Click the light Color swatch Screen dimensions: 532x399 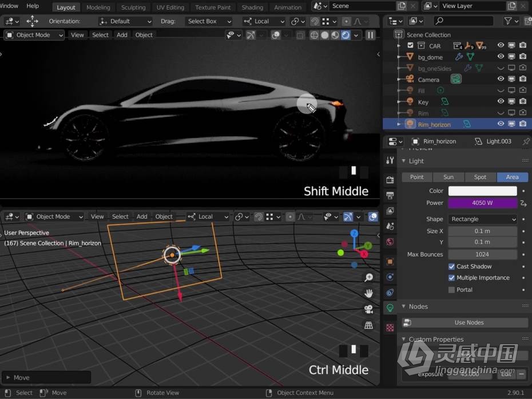tap(482, 191)
